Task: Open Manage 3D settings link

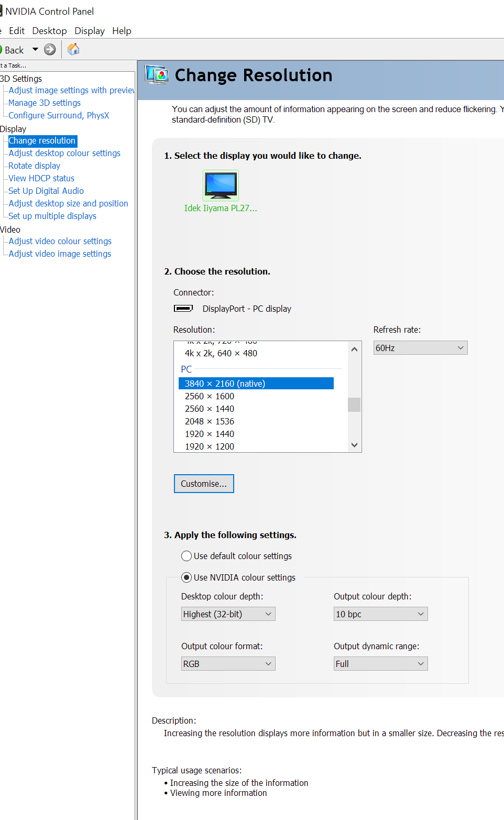Action: coord(45,103)
